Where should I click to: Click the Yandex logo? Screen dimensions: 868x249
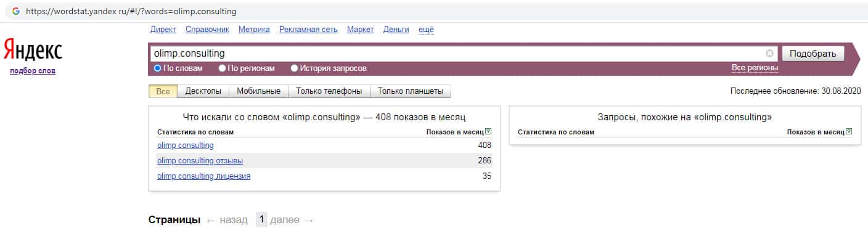coord(33,51)
